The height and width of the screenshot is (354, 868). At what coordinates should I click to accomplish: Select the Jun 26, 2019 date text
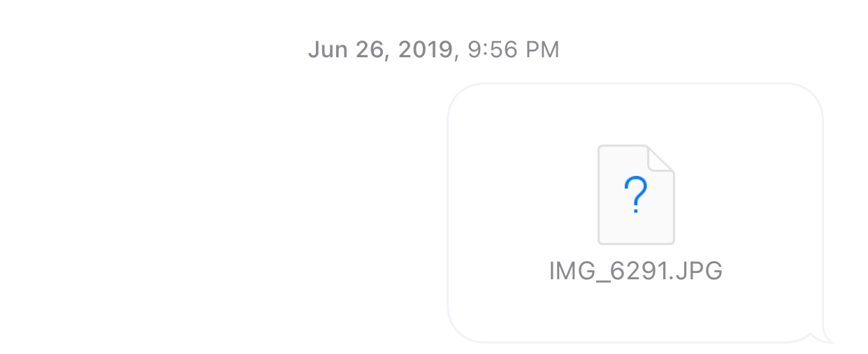381,50
